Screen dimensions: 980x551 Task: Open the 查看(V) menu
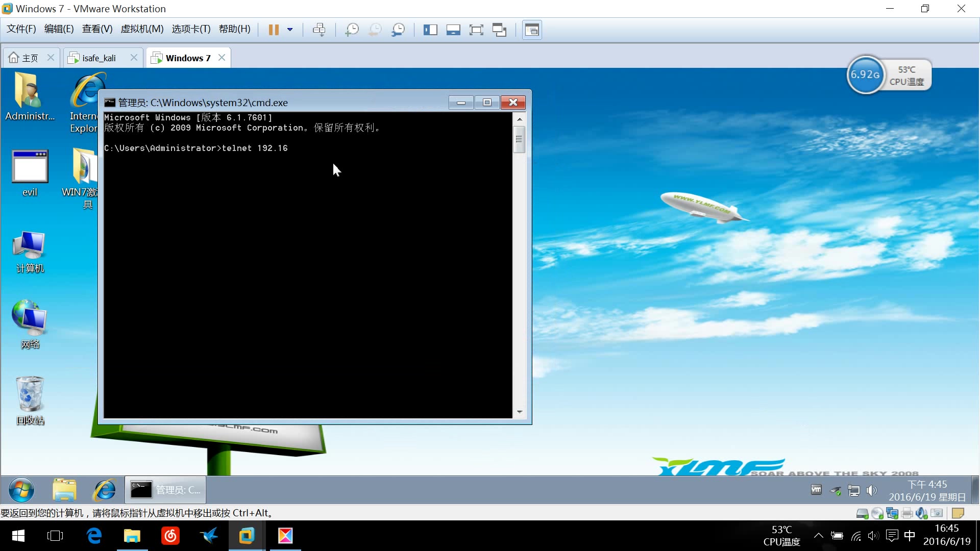pos(97,29)
